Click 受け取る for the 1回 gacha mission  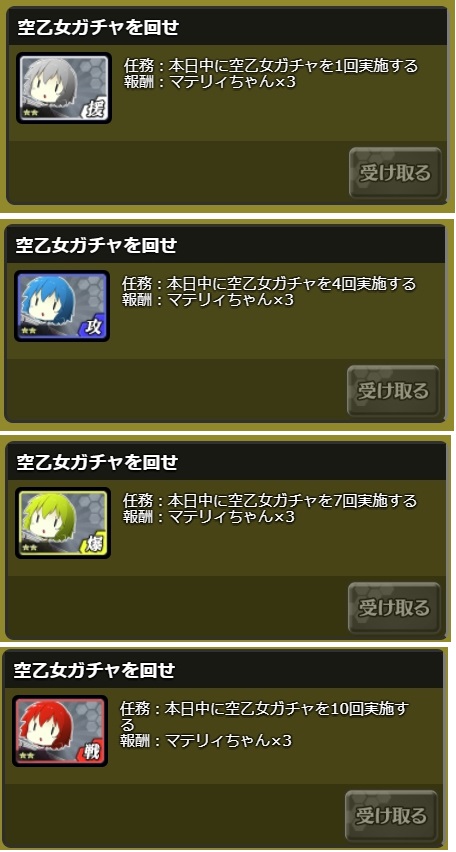395,173
